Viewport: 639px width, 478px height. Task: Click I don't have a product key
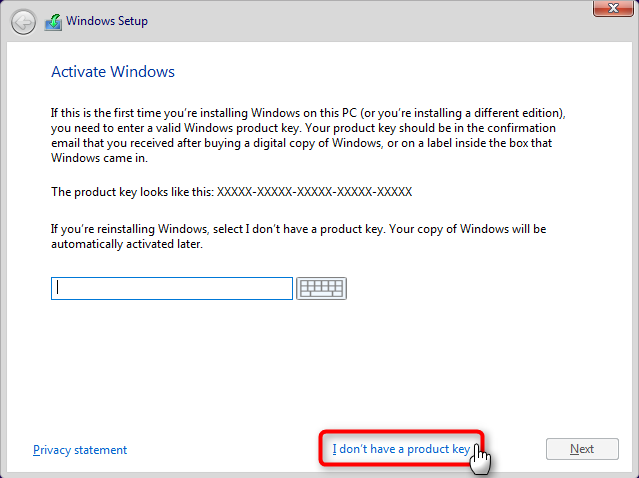pos(401,449)
